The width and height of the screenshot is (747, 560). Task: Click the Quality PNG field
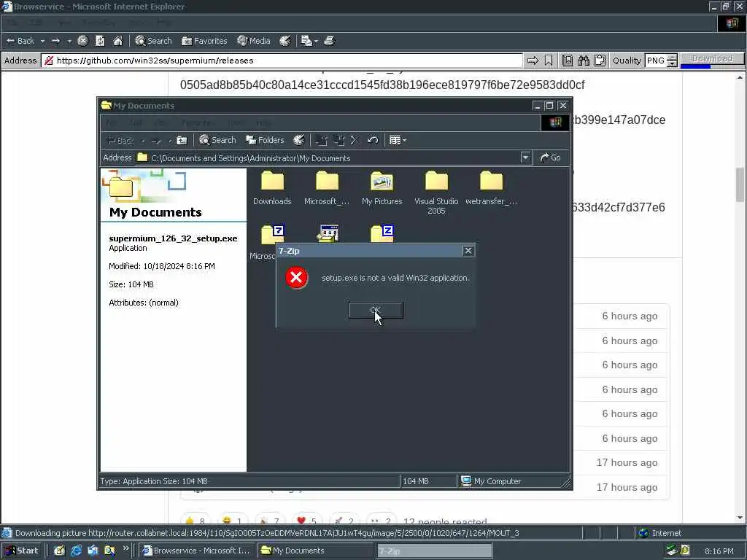click(x=656, y=61)
